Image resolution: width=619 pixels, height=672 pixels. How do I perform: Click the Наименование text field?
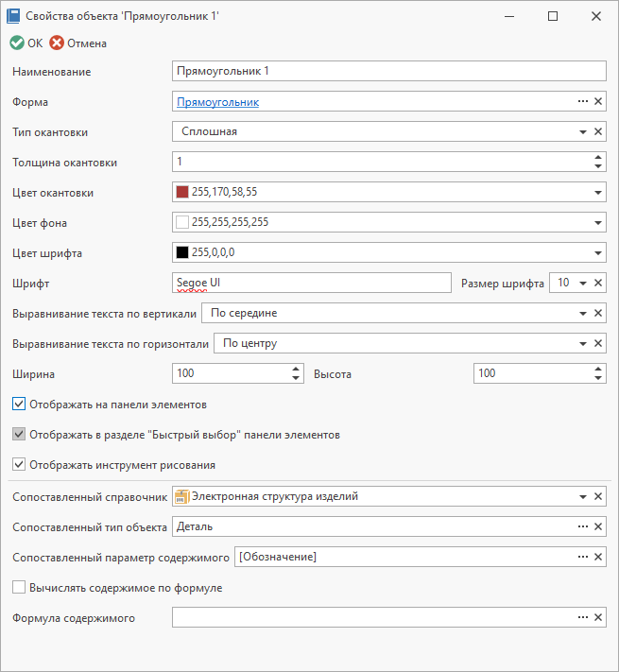point(389,71)
